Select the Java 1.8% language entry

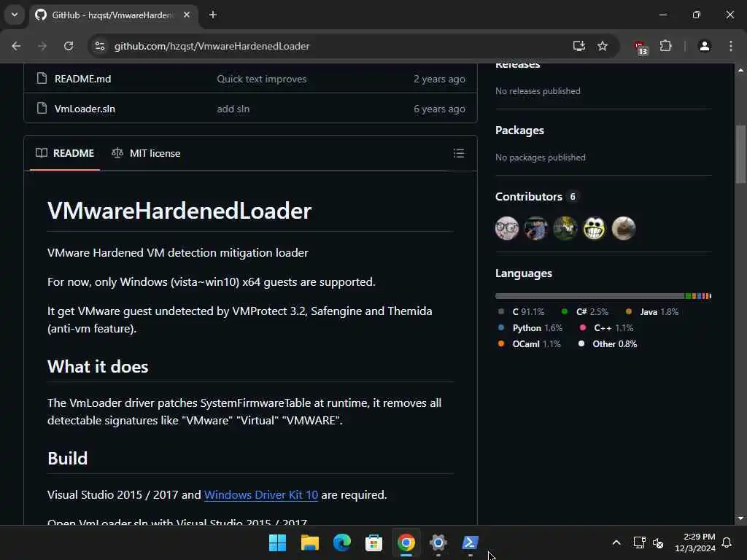click(652, 312)
